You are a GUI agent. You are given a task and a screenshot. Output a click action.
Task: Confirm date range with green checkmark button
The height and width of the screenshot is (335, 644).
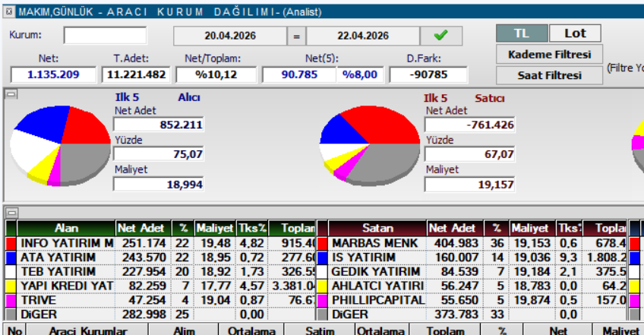pos(440,36)
